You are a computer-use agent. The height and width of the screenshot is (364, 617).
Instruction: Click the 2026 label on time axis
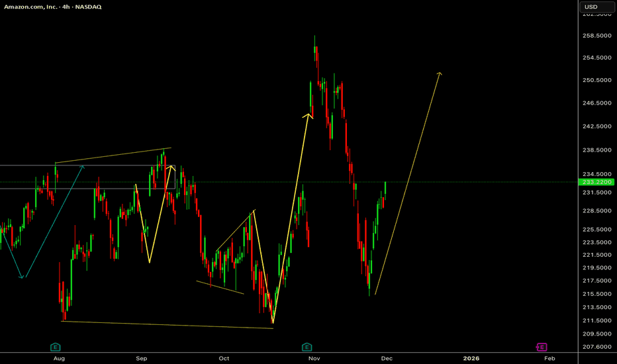tap(471, 358)
